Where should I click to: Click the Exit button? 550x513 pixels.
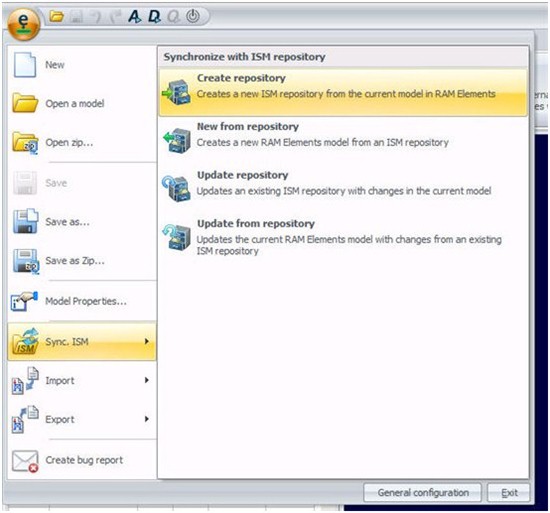[x=509, y=493]
